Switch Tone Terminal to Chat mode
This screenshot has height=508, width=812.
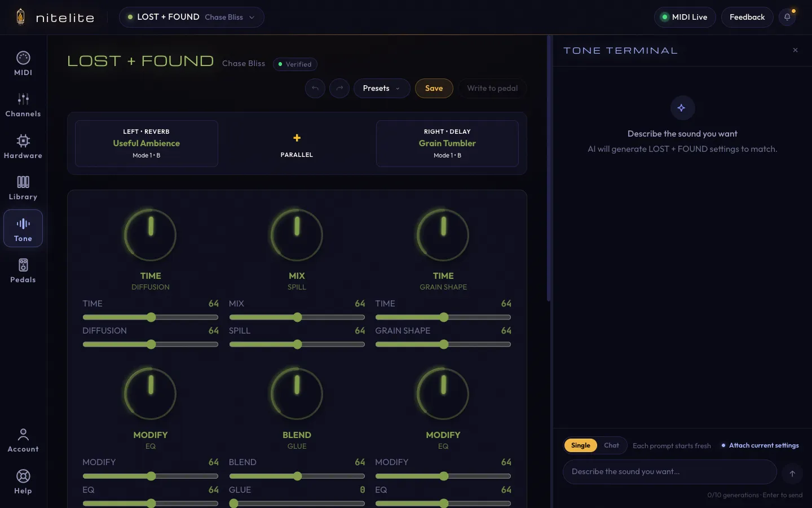(x=611, y=445)
